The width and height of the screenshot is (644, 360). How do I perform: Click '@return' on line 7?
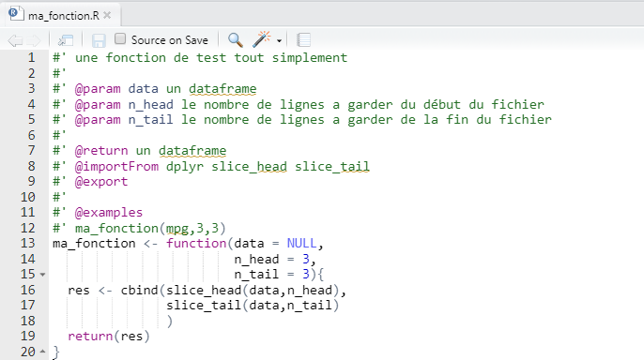pos(101,151)
